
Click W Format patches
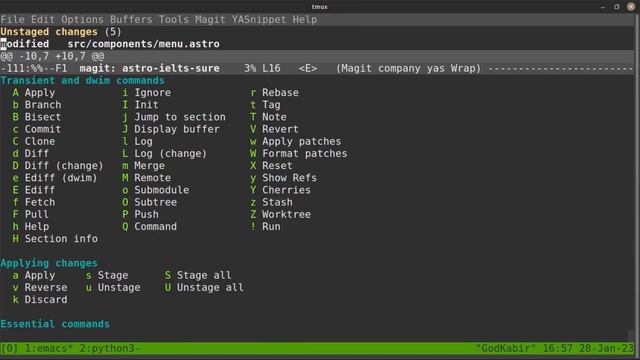click(x=299, y=153)
